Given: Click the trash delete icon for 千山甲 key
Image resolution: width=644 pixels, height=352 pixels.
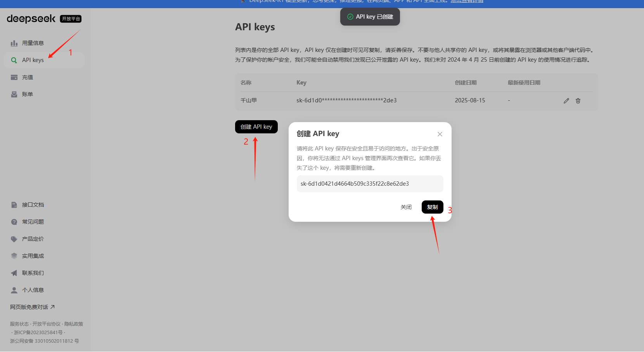Looking at the screenshot, I should (x=578, y=101).
